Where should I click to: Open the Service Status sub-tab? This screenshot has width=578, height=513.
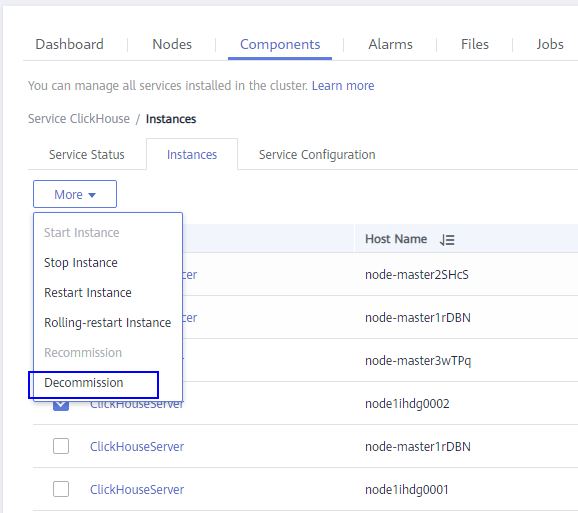point(87,154)
